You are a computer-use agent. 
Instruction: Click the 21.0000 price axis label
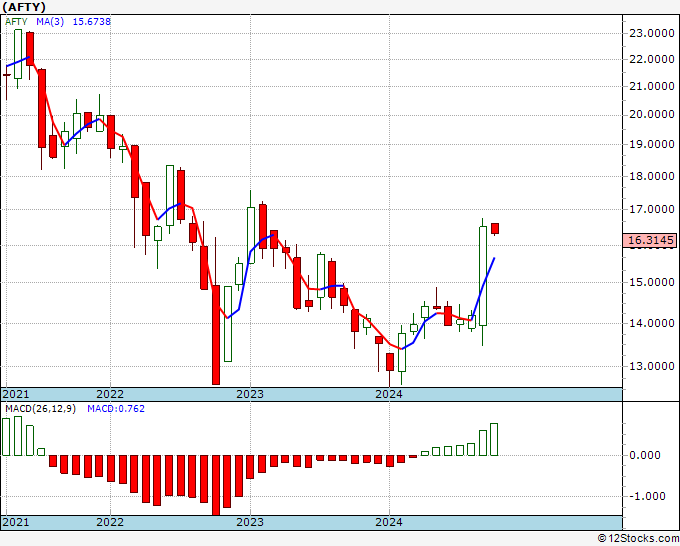tap(651, 86)
